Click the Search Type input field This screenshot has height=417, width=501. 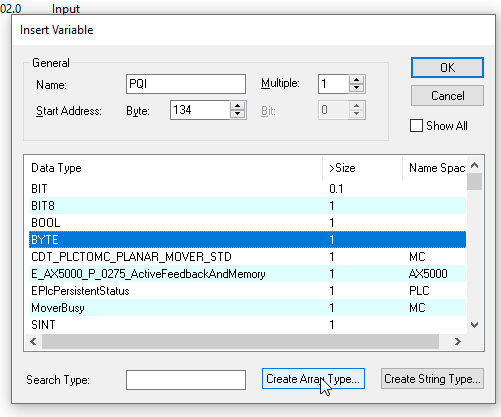(186, 380)
